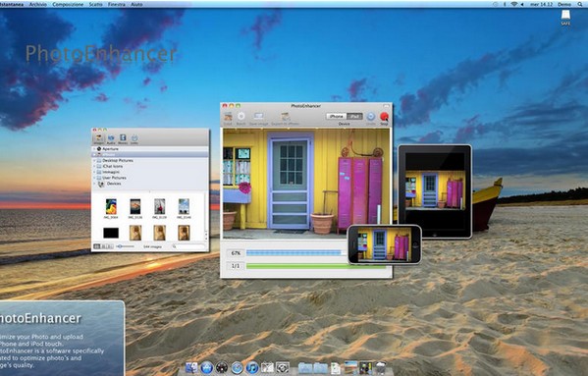Open the Finestra menu
The width and height of the screenshot is (588, 376).
[x=116, y=5]
